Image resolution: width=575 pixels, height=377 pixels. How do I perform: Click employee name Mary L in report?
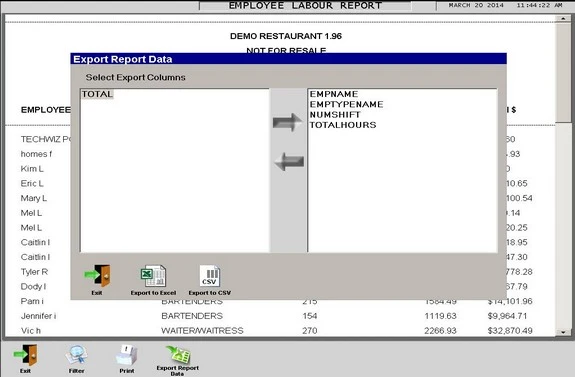34,198
